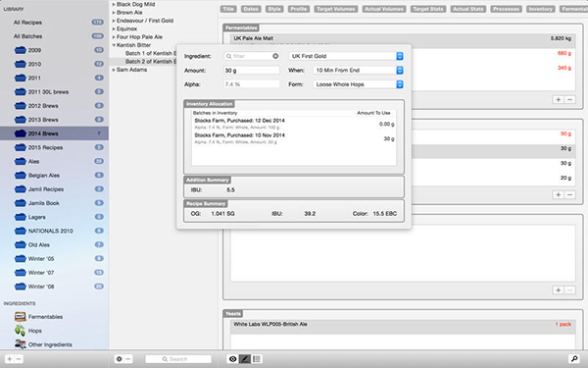Viewport: 588px width, 368px height.
Task: Expand the Sam Adams recipe
Action: point(114,70)
